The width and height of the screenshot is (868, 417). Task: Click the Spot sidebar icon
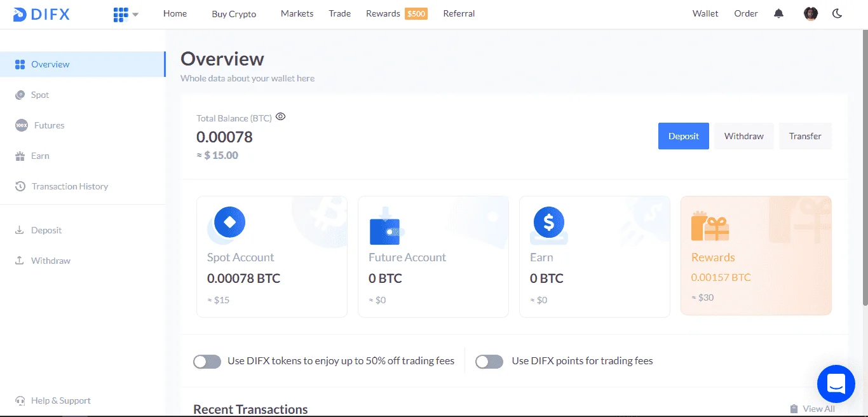pyautogui.click(x=20, y=95)
